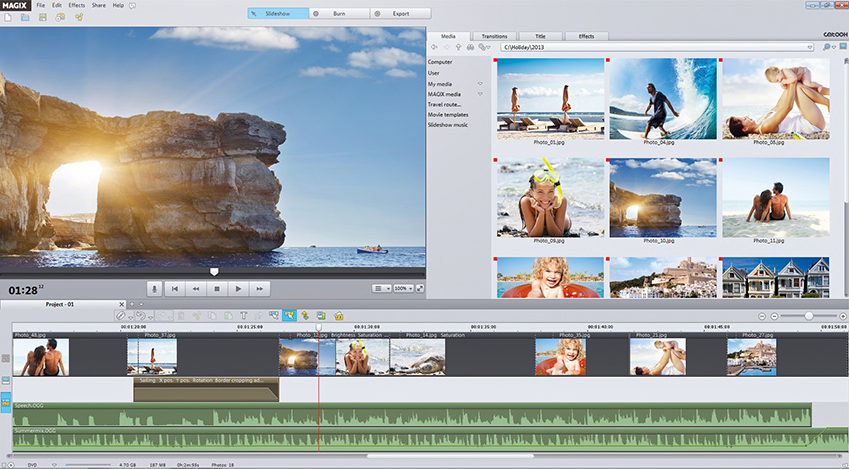Screen dimensions: 849x469
Task: Go up one folder level in media browser
Action: pyautogui.click(x=459, y=47)
